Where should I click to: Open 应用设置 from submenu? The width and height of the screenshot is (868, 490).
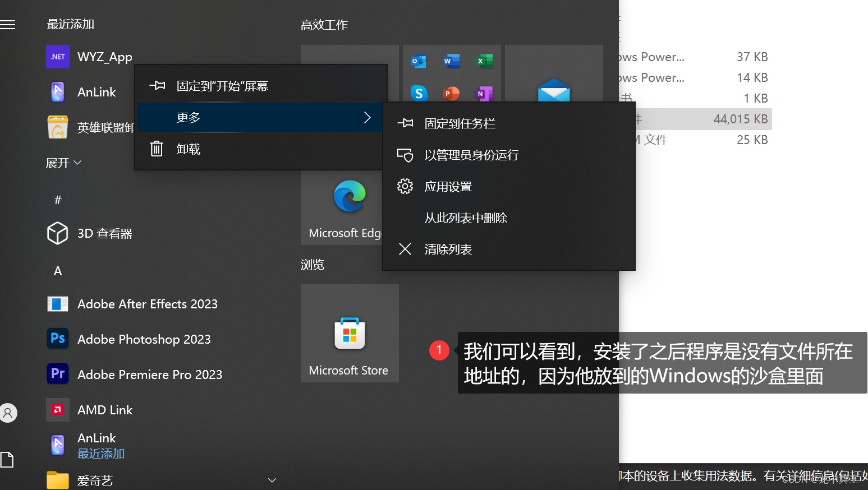tap(509, 186)
